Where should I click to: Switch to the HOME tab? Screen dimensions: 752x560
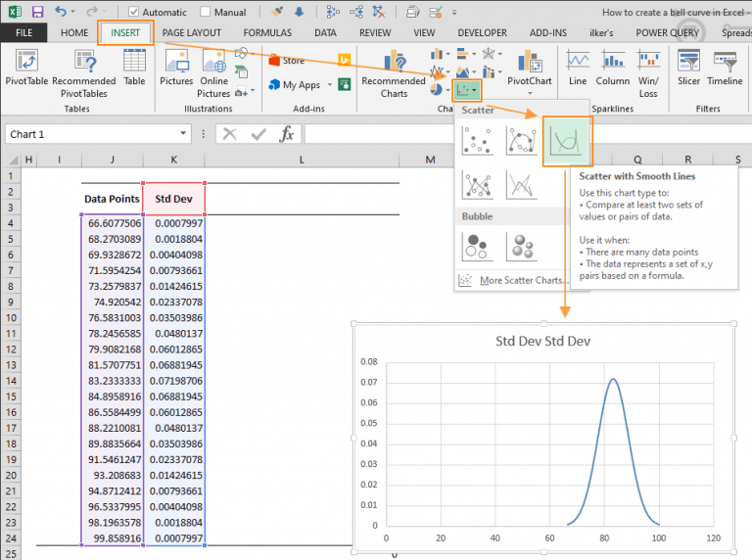click(x=74, y=32)
